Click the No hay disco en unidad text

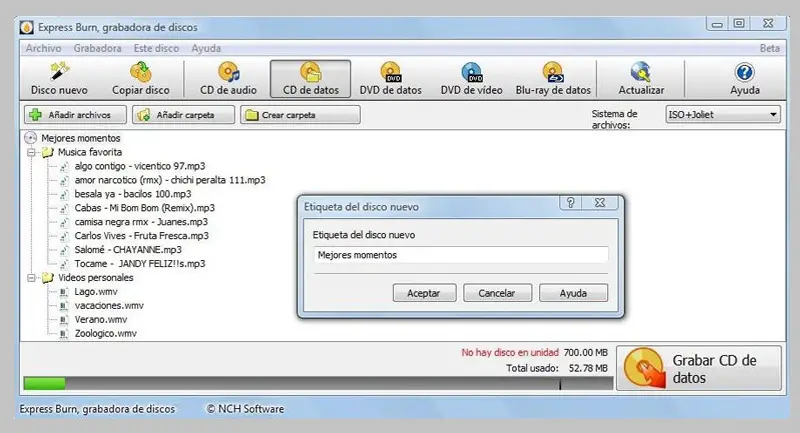point(510,352)
